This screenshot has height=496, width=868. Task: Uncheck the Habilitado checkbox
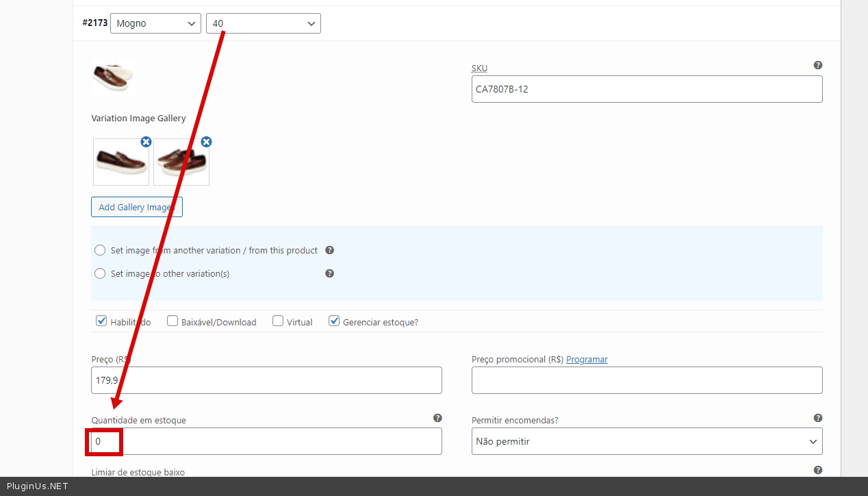[102, 321]
